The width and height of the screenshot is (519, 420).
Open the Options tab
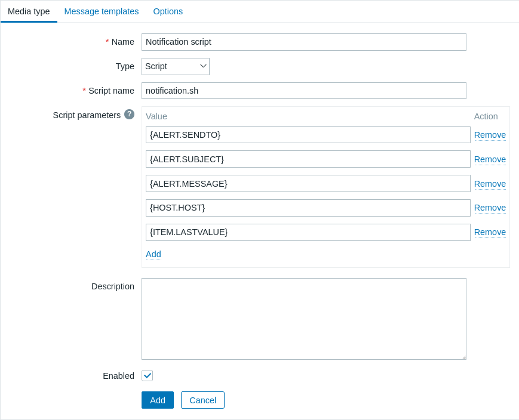168,11
